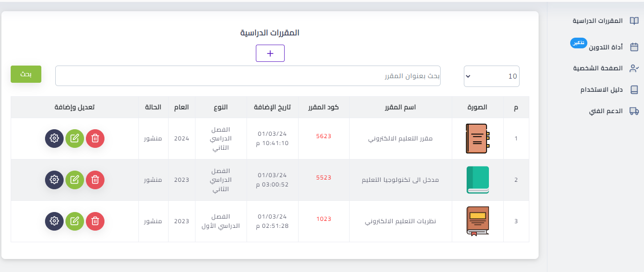Edit the course with code 5623

click(x=75, y=138)
